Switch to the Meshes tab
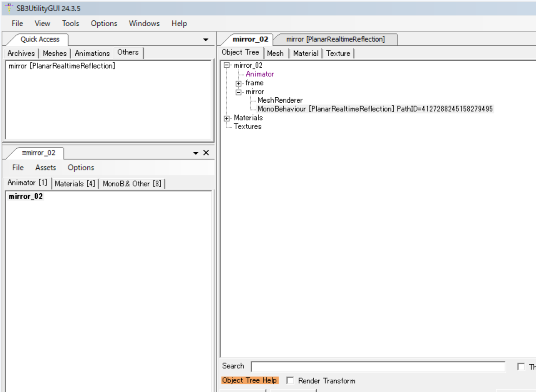 coord(55,53)
